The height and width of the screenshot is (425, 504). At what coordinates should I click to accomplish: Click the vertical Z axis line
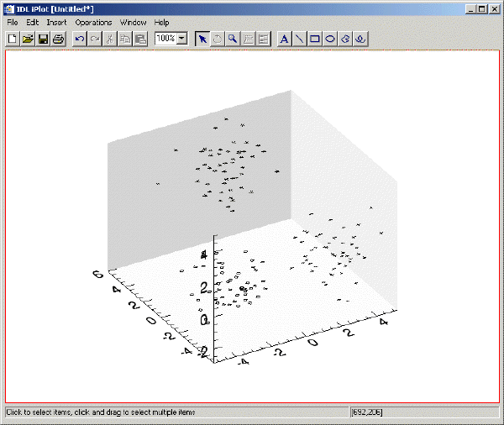[213, 299]
